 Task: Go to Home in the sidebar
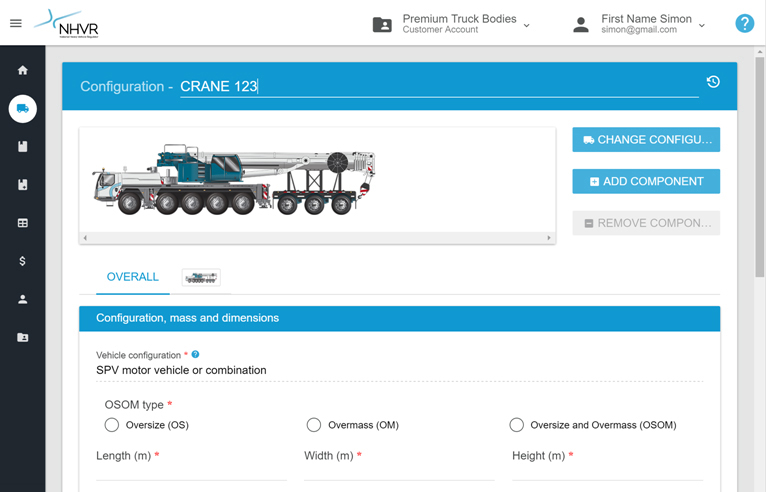click(23, 71)
